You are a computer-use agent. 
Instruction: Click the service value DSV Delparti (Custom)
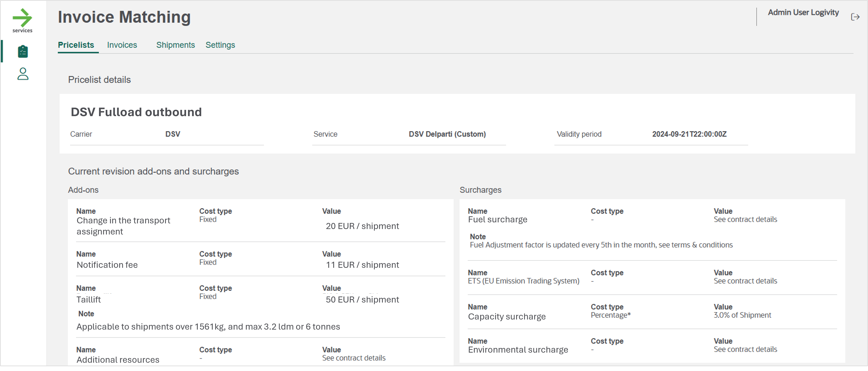pyautogui.click(x=447, y=134)
